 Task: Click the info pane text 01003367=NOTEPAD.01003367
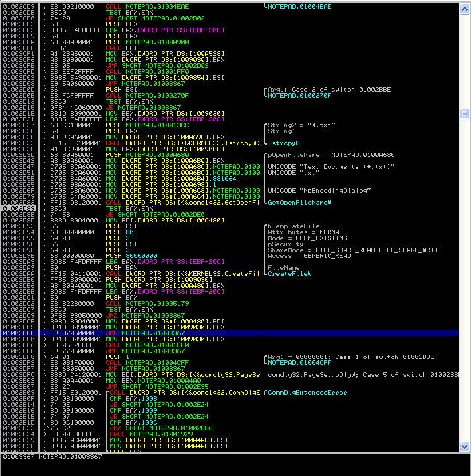point(52,456)
